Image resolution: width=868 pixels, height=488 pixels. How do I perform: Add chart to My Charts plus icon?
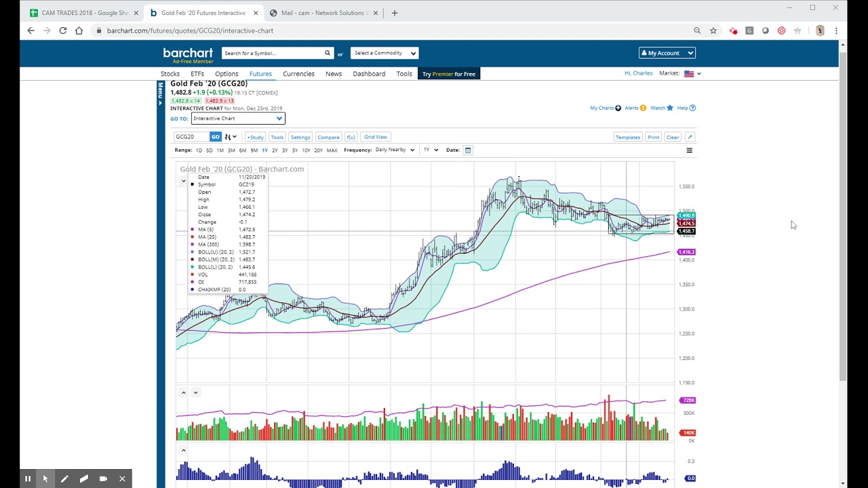click(618, 108)
